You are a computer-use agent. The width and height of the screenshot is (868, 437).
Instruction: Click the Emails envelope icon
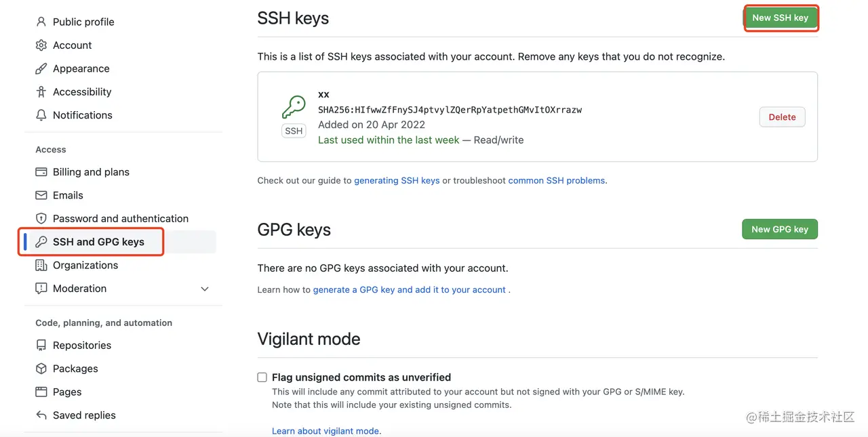pos(41,195)
